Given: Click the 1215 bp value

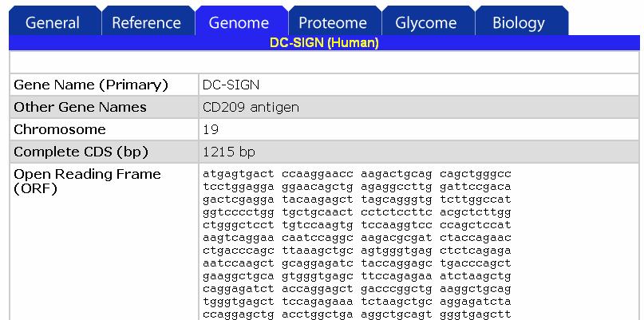Looking at the screenshot, I should (229, 152).
